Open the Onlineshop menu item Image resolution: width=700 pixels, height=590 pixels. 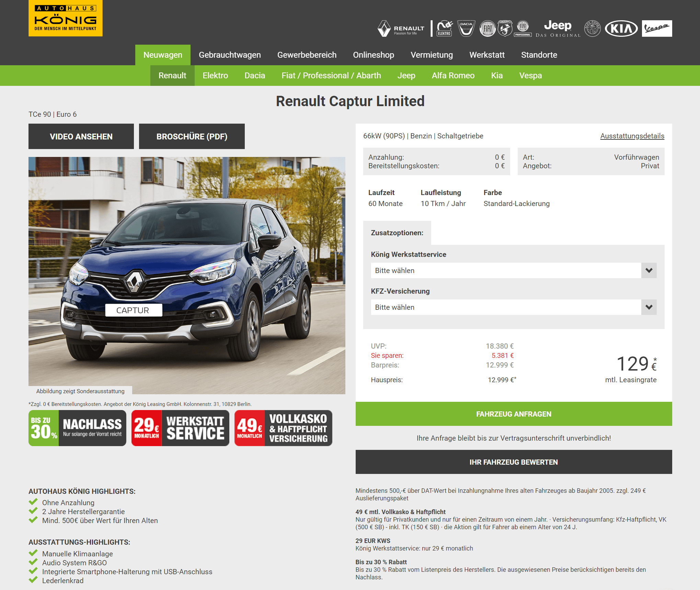pos(374,55)
